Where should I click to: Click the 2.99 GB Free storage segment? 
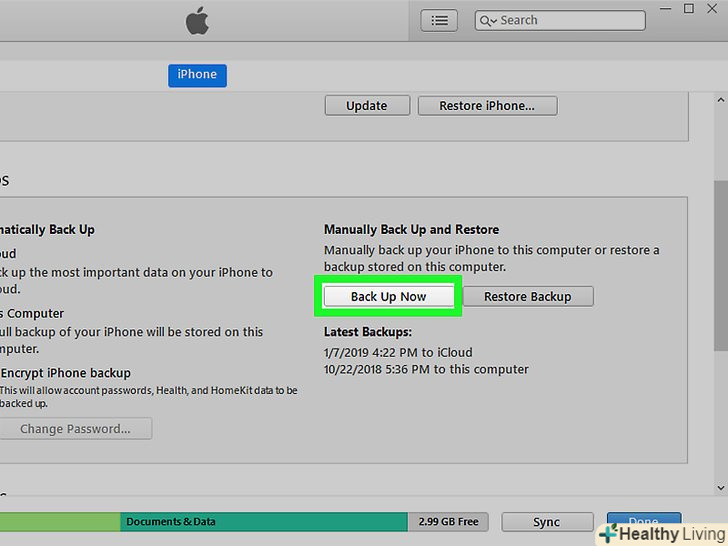coord(448,521)
